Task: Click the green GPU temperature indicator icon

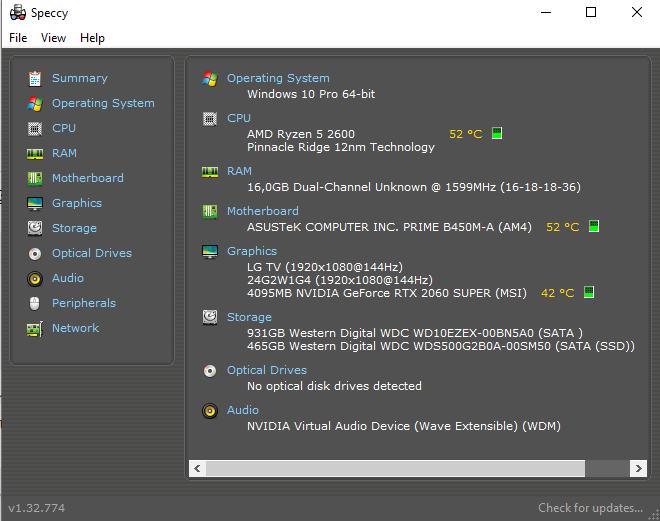Action: point(589,292)
